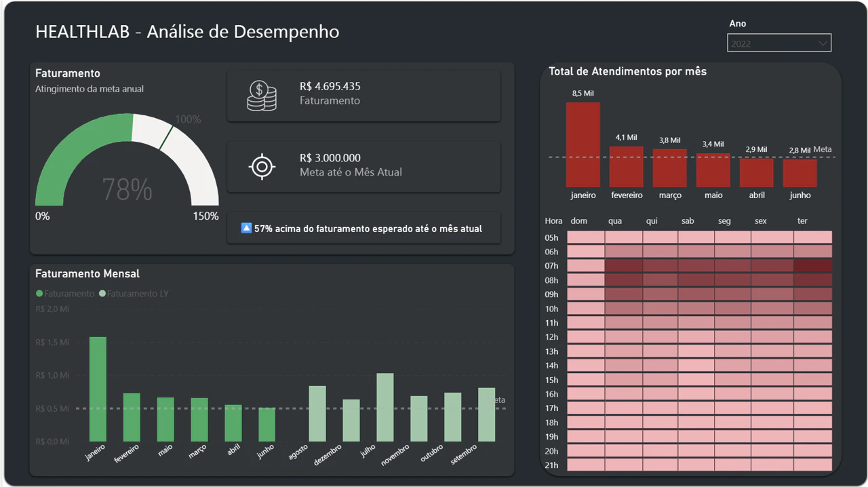Click the dom column header

click(579, 221)
